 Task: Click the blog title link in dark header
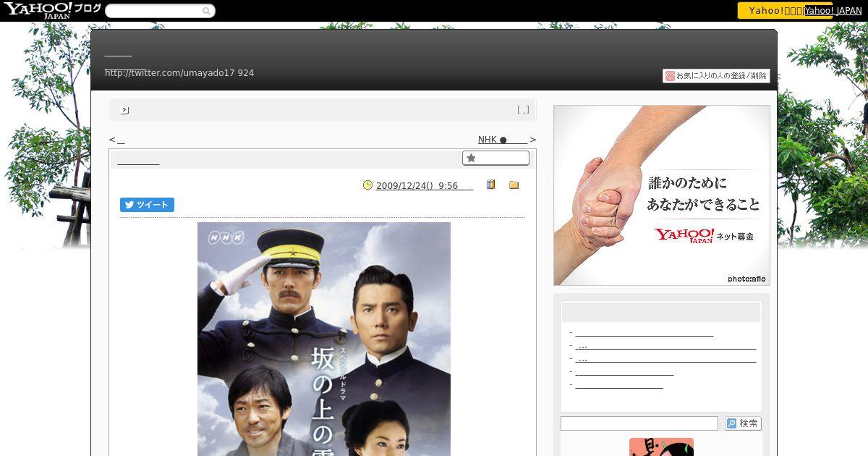tap(119, 51)
